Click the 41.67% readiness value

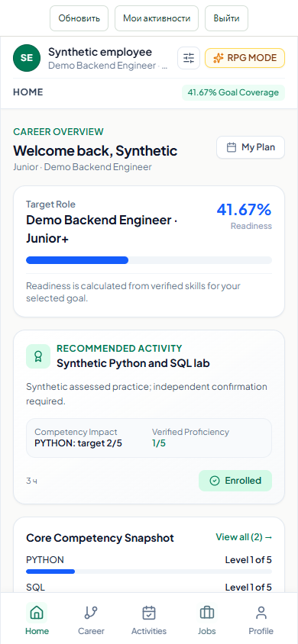(x=245, y=210)
